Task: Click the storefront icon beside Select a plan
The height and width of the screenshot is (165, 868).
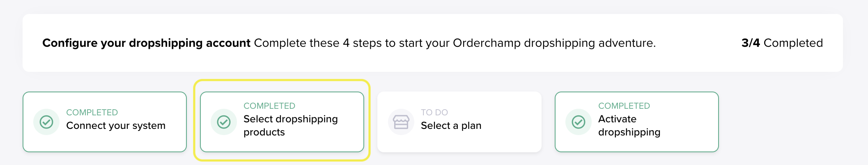Action: point(401,122)
